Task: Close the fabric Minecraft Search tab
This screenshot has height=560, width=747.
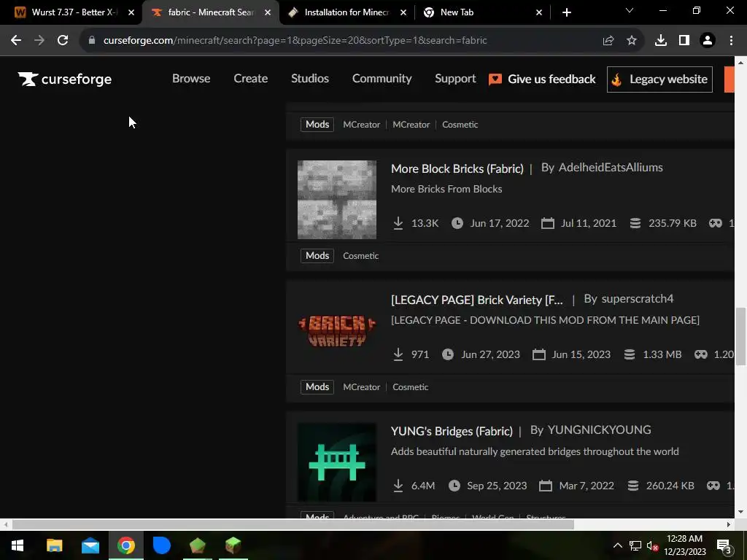Action: [268, 12]
